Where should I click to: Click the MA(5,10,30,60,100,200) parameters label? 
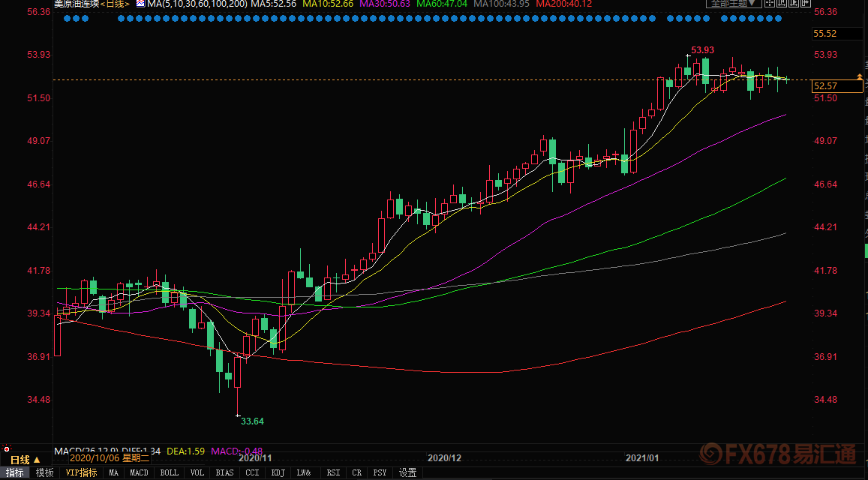197,3
